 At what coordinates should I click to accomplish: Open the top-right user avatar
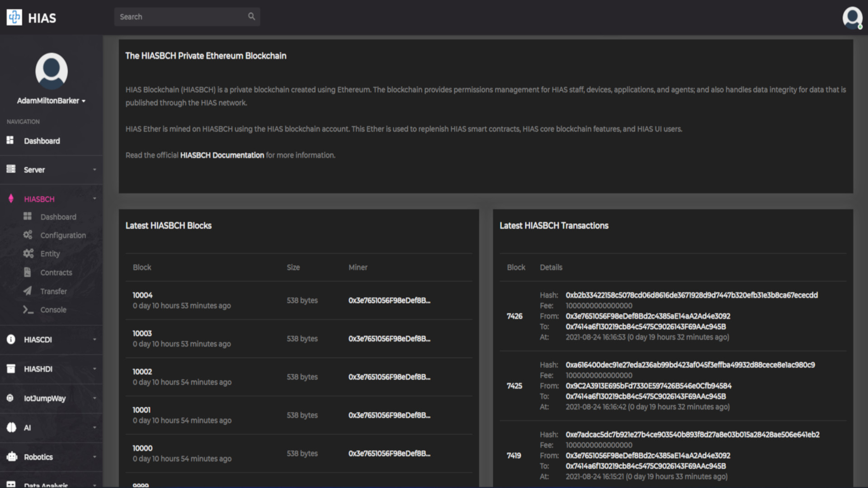[x=852, y=18]
